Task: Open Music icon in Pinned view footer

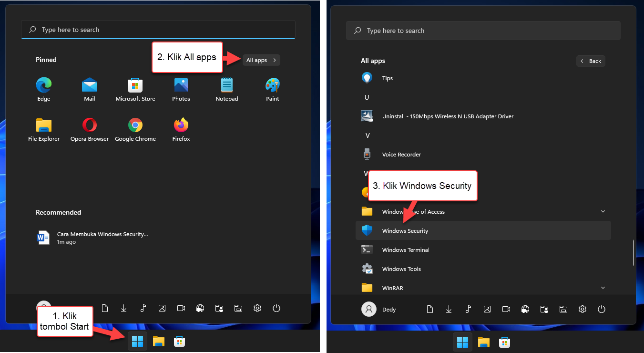Action: click(x=143, y=308)
